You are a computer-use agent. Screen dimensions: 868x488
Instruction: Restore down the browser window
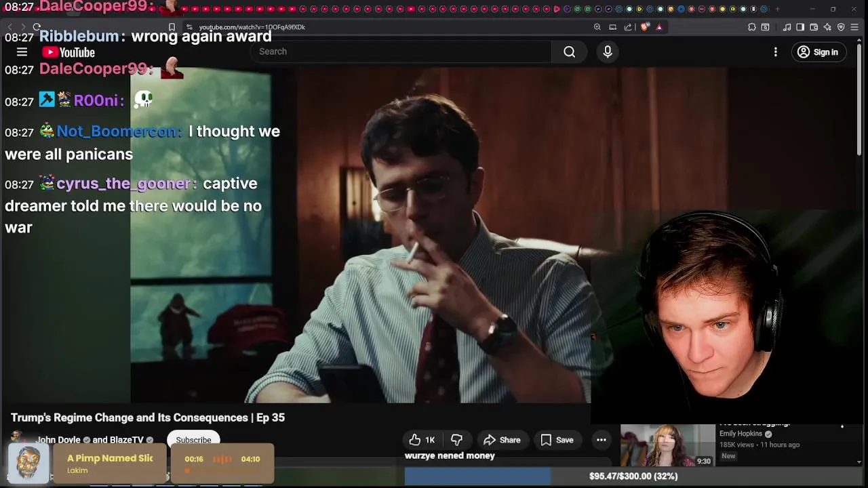(x=833, y=9)
